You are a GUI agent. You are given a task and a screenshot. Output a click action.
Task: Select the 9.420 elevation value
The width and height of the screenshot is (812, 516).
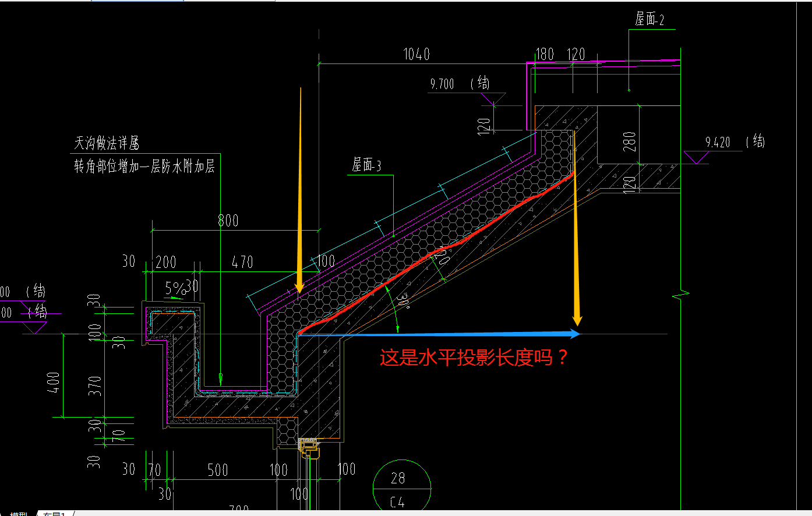click(718, 142)
